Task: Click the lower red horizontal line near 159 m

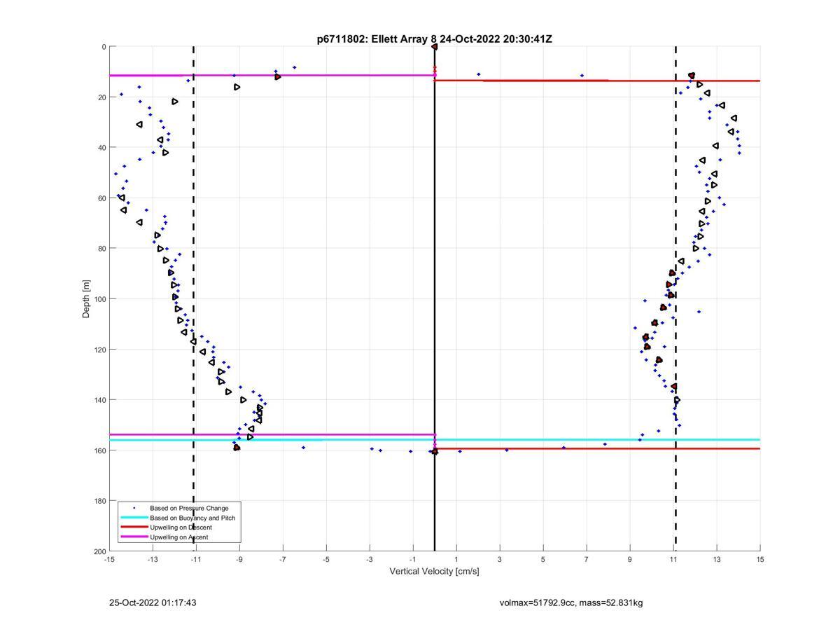Action: coord(597,448)
